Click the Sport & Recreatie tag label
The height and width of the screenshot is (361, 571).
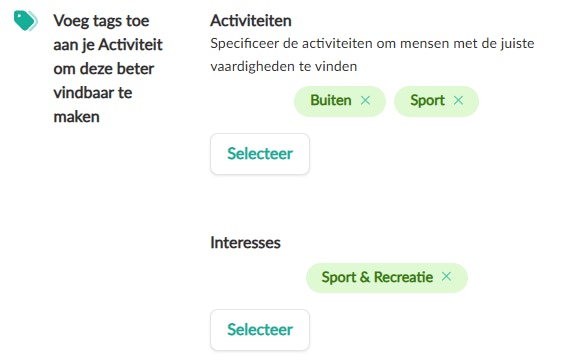pos(377,277)
